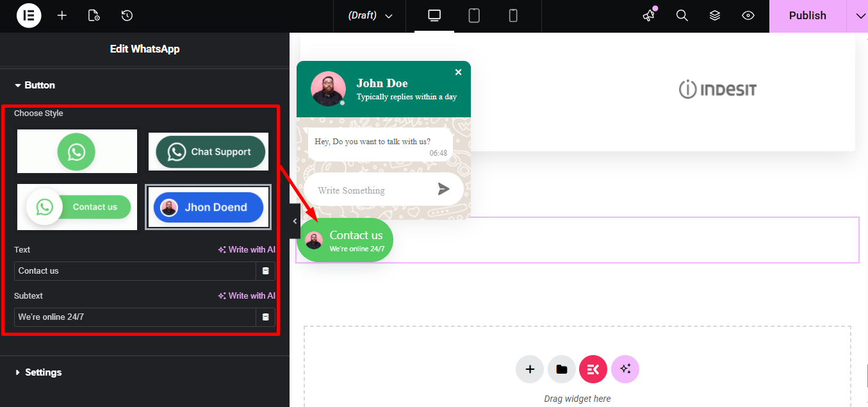Image resolution: width=868 pixels, height=407 pixels.
Task: Open page settings via the document icon
Action: [94, 15]
